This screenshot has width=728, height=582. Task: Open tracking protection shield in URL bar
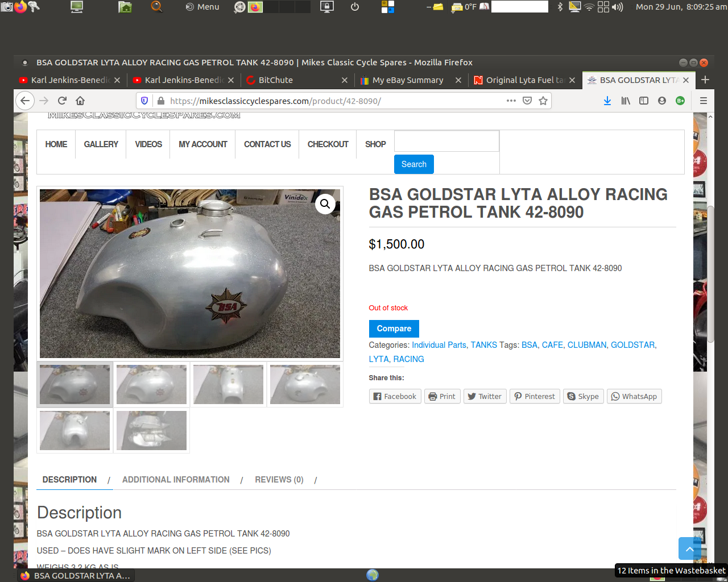coord(144,101)
